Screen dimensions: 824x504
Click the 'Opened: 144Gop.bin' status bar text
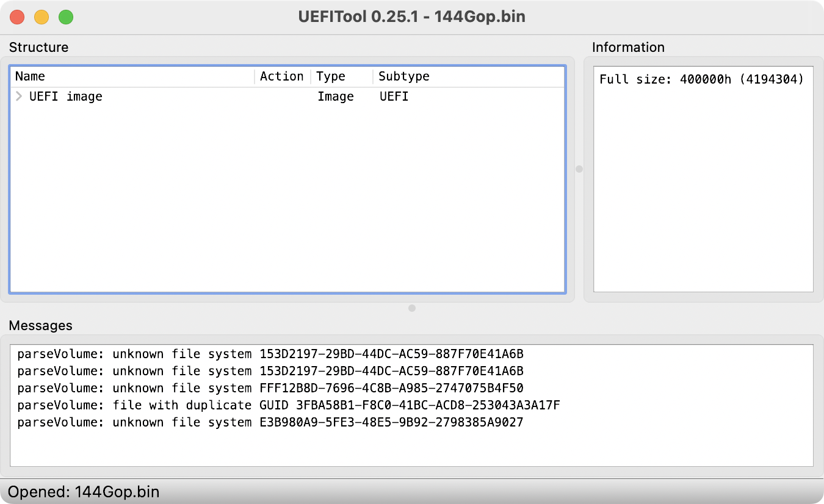pos(84,492)
